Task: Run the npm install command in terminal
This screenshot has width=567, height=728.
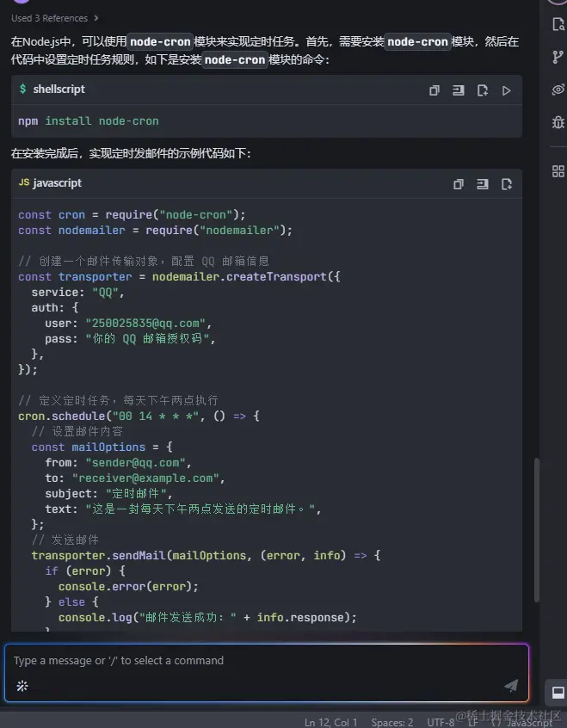Action: coord(507,90)
